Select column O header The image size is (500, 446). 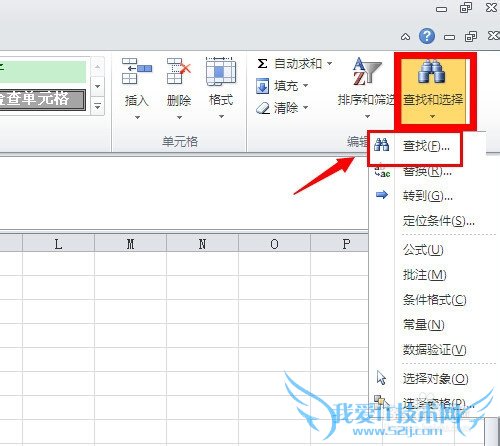tap(274, 243)
